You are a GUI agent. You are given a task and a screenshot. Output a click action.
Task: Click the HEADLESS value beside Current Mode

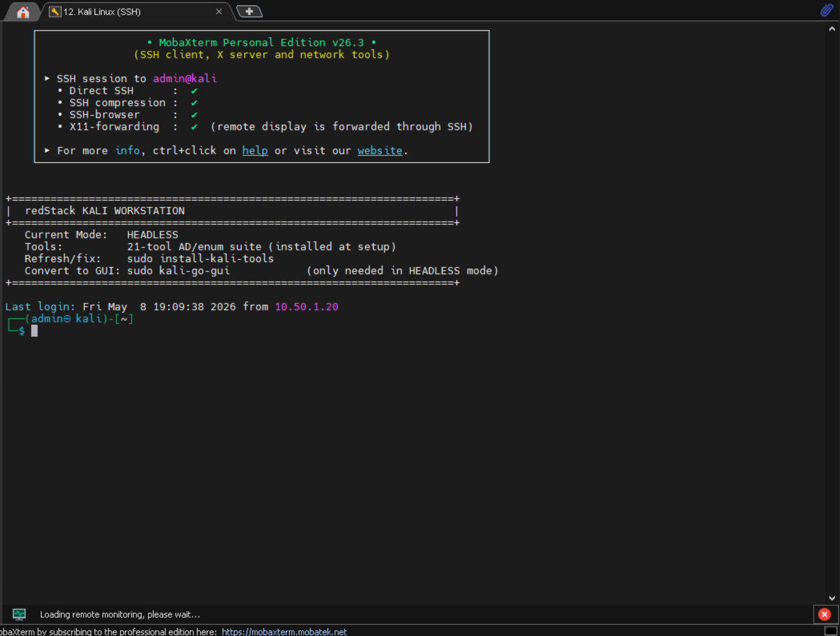click(153, 235)
